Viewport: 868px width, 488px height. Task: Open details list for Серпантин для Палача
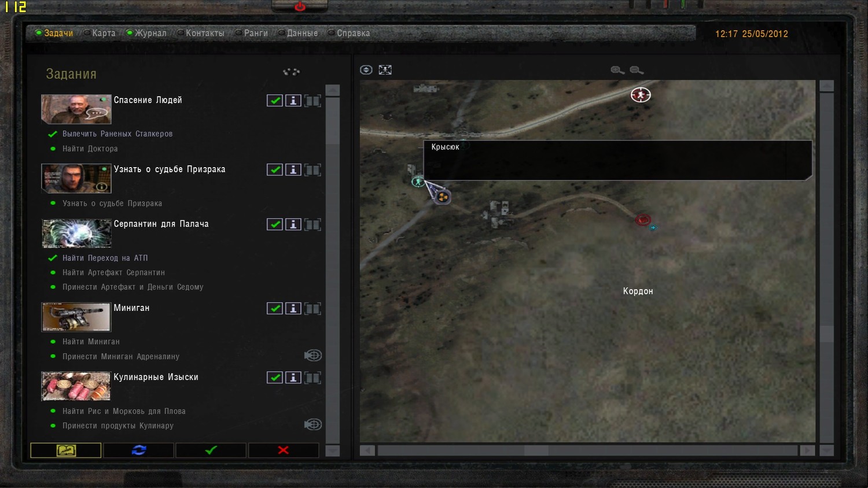[x=312, y=224]
